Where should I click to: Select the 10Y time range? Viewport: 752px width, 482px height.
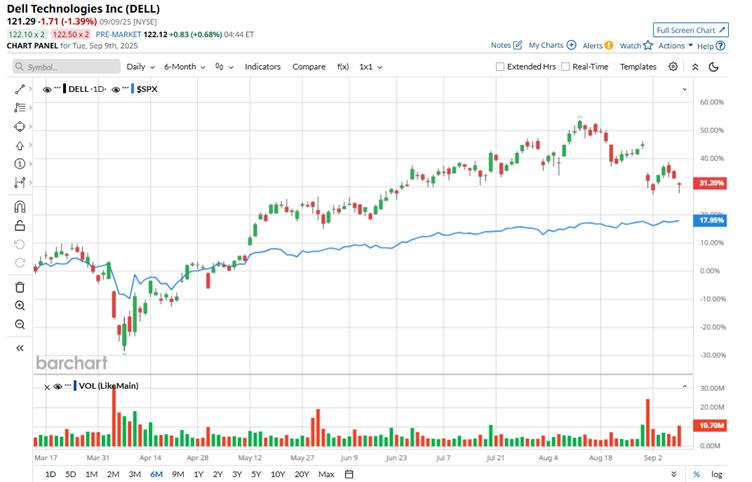pos(278,474)
